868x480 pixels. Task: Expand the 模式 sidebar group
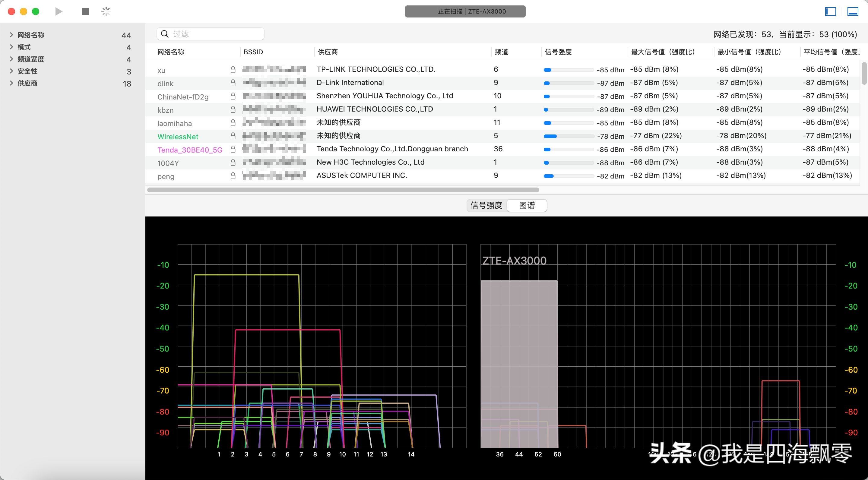click(x=11, y=47)
